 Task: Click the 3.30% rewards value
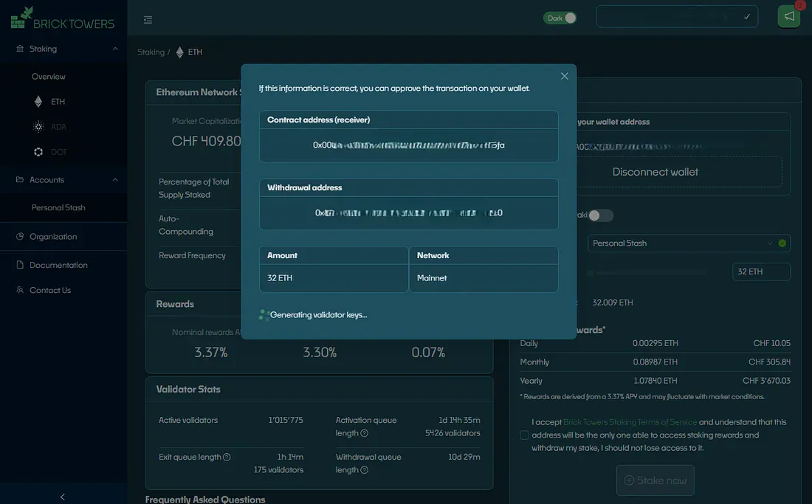click(x=320, y=353)
